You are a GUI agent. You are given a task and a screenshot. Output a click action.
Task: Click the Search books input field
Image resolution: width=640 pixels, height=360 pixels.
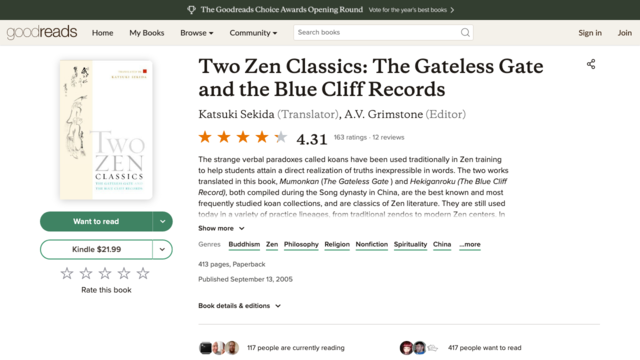[x=376, y=33]
